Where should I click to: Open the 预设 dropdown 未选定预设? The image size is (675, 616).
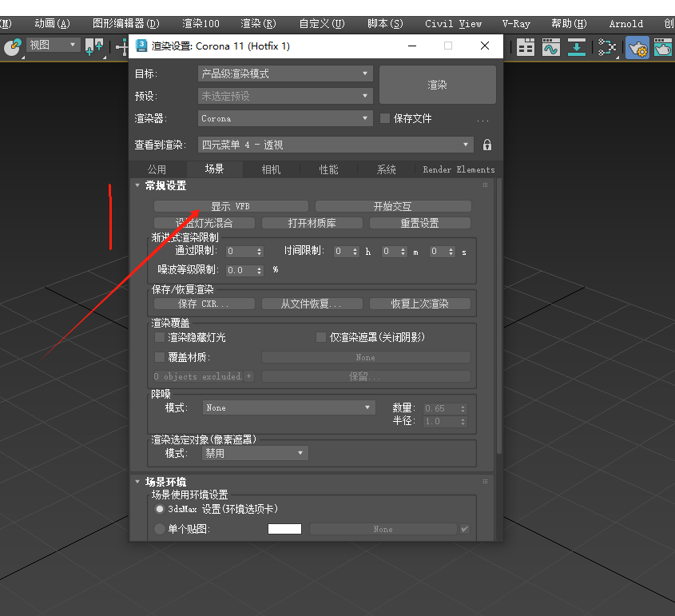point(285,96)
